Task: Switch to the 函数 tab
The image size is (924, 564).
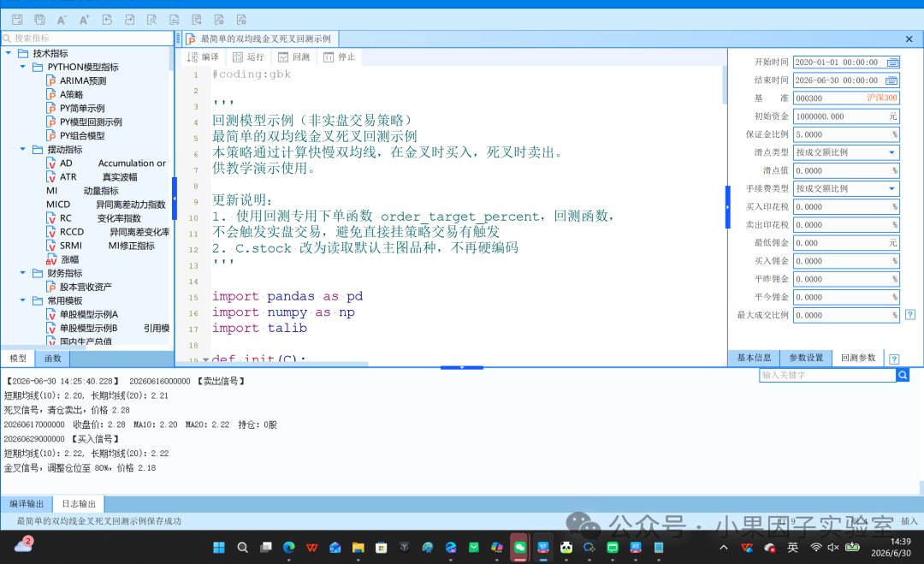Action: coord(52,359)
